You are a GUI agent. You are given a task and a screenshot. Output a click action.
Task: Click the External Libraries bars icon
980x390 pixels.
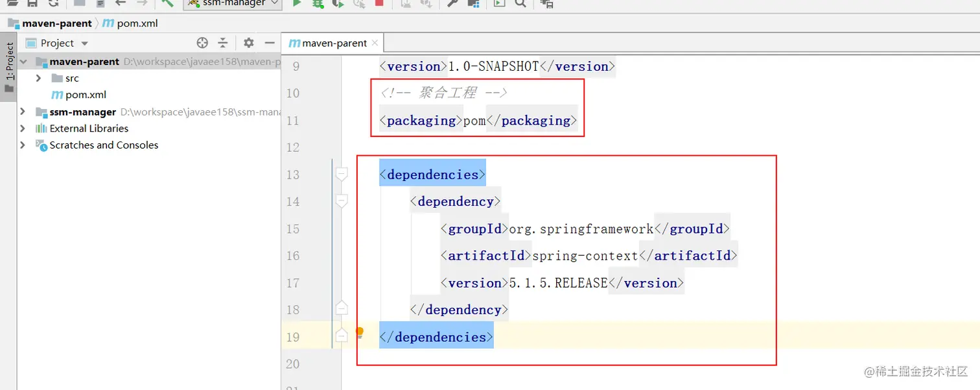(x=41, y=128)
